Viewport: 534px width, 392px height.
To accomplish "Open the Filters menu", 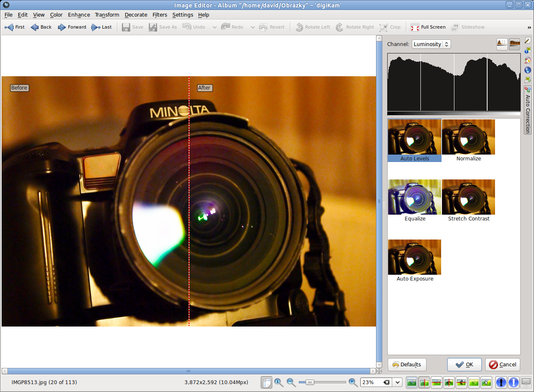I will (160, 15).
